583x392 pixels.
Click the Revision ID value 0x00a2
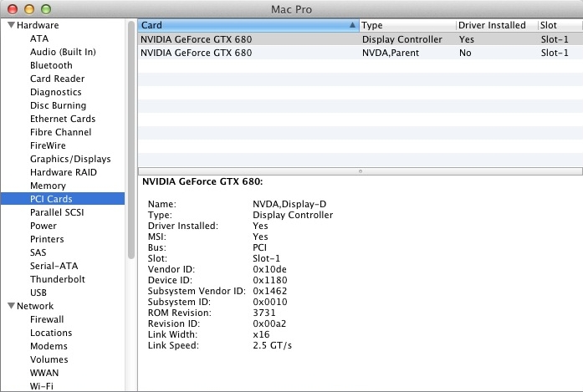click(x=269, y=323)
